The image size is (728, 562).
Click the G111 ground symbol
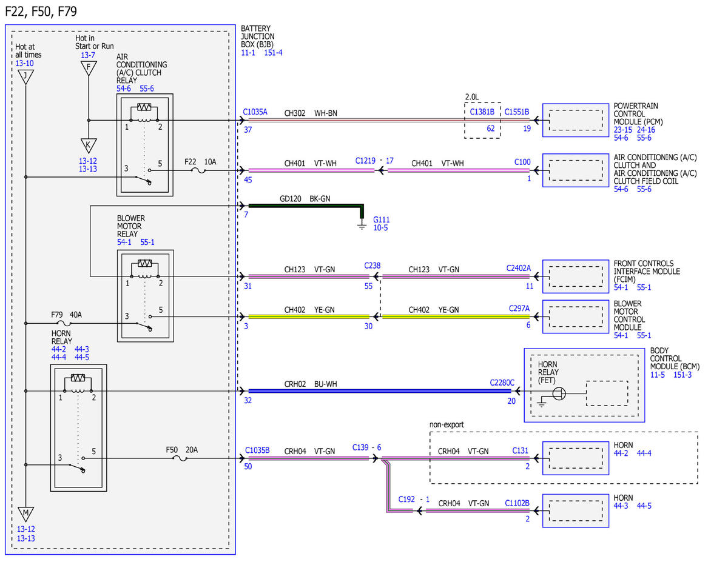click(362, 227)
